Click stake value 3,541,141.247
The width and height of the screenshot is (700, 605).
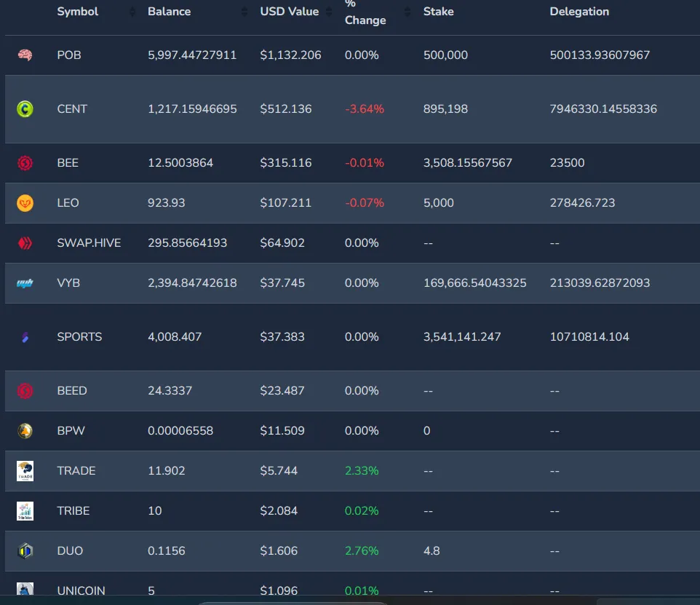pyautogui.click(x=462, y=337)
